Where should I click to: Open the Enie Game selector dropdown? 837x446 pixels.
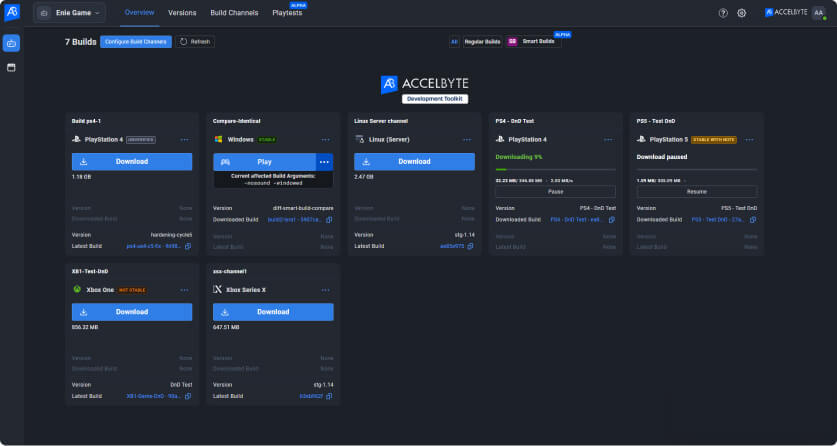click(69, 13)
